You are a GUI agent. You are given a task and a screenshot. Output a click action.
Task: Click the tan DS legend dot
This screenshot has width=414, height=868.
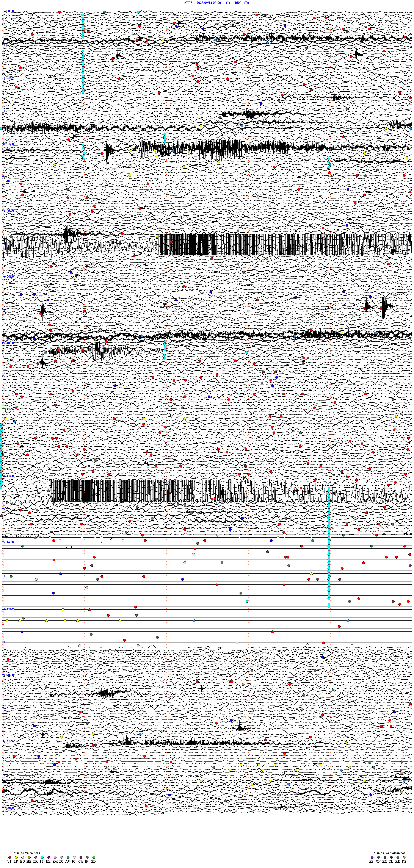coord(404,857)
